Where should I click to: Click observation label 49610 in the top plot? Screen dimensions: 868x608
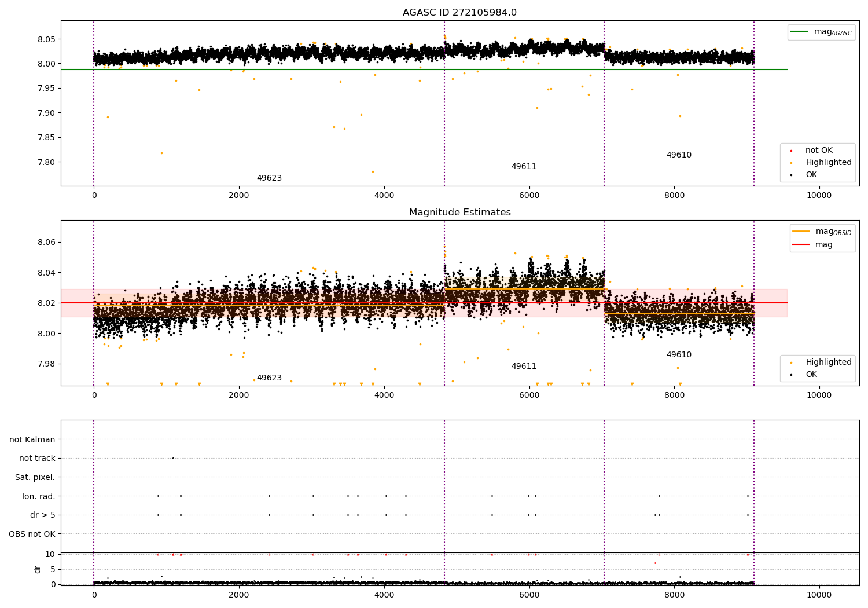679,155
